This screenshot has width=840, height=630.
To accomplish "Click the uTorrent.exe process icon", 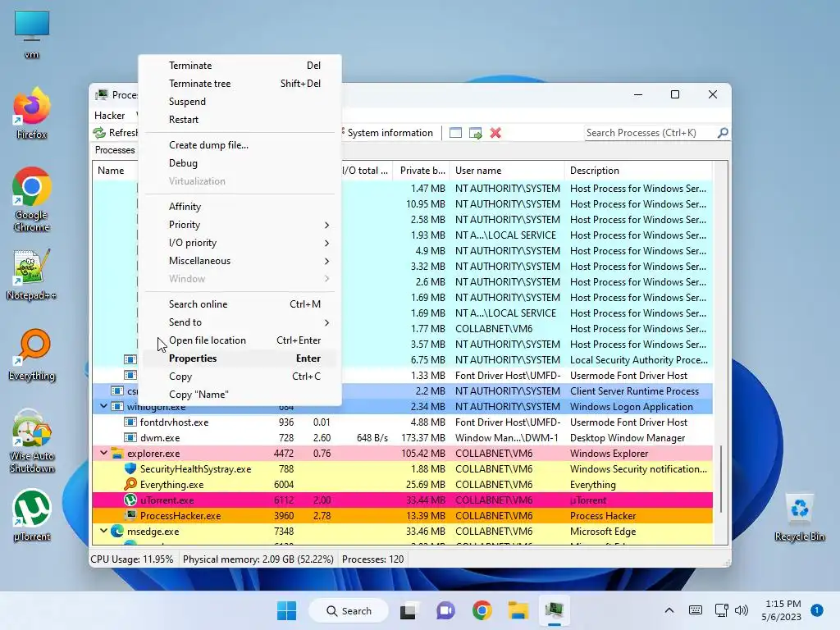I will coord(130,500).
